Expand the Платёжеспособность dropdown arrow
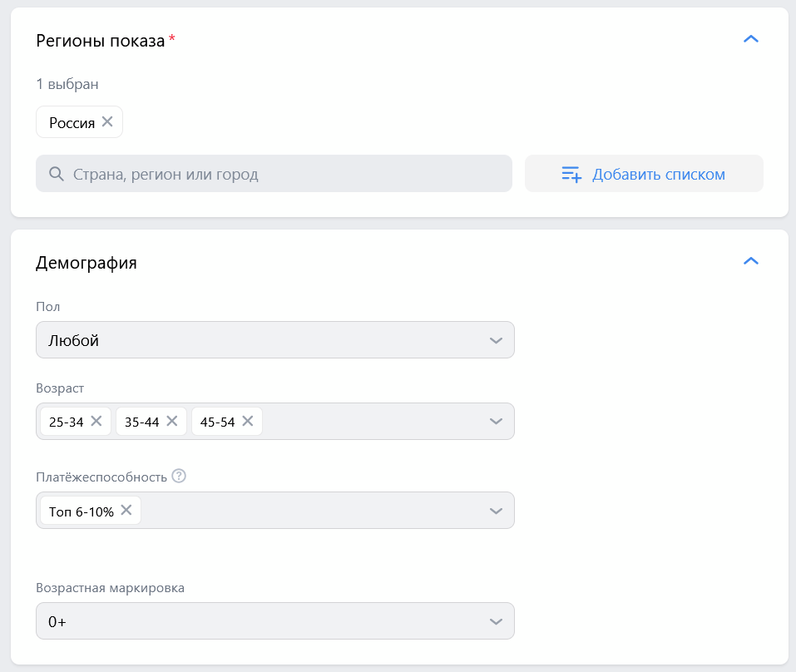The image size is (796, 672). point(496,511)
